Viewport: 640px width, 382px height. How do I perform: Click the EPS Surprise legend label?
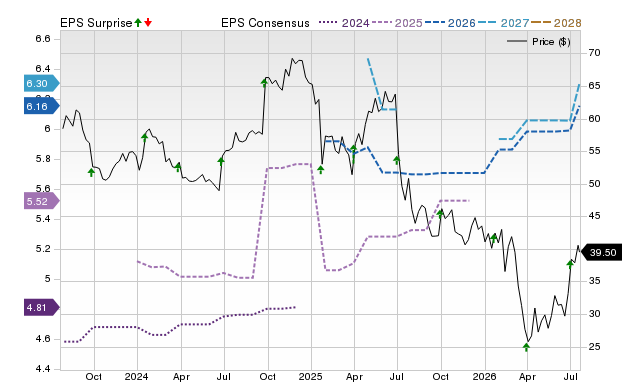point(96,23)
